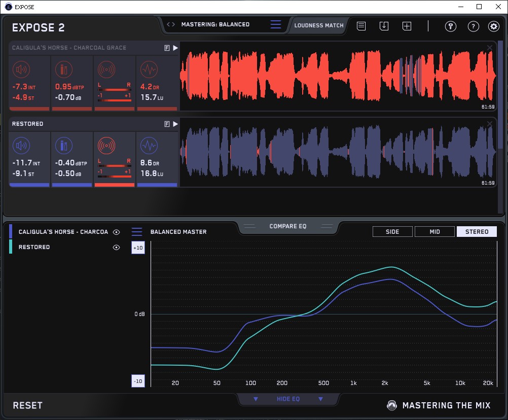Click the Compare EQ header tab

287,226
